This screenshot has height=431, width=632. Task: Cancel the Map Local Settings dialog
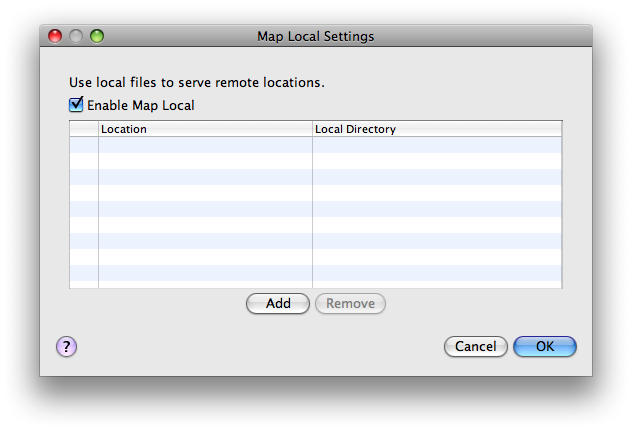point(476,346)
